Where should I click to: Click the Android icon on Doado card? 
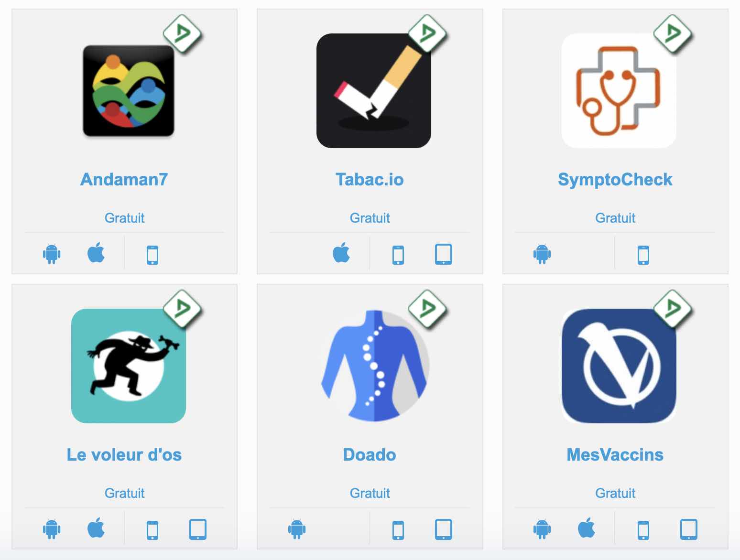[x=297, y=529]
